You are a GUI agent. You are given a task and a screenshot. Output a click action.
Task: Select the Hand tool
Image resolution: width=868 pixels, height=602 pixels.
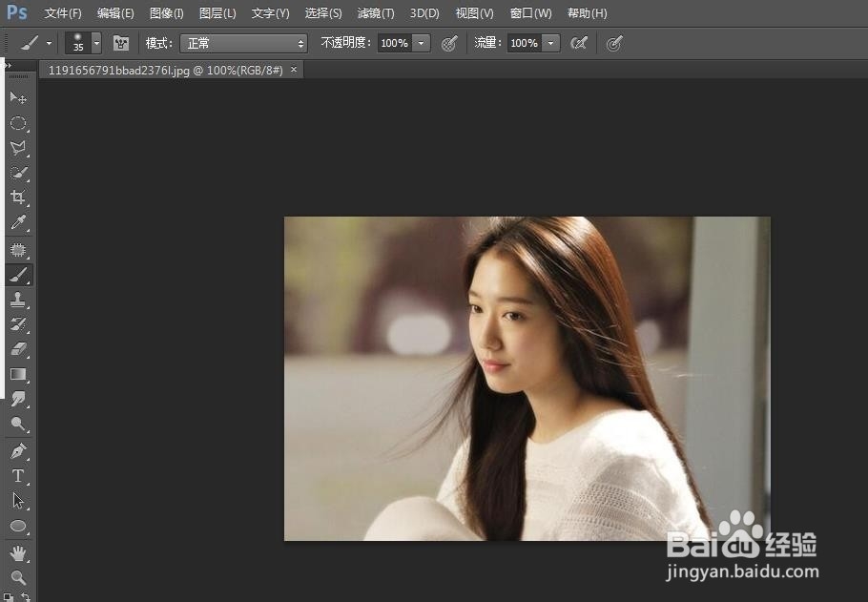pyautogui.click(x=18, y=552)
